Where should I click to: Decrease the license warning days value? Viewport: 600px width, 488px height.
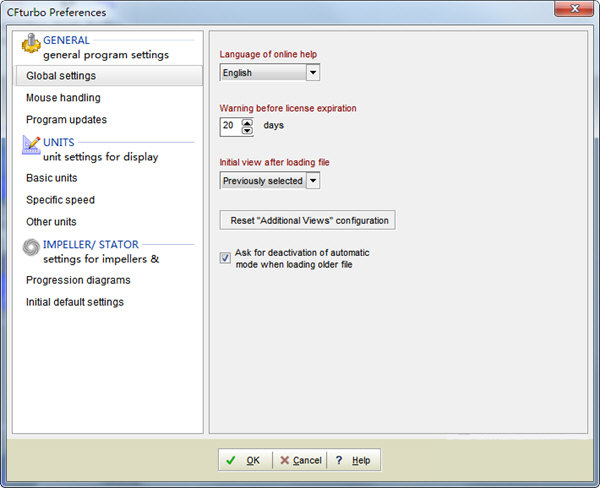click(247, 131)
